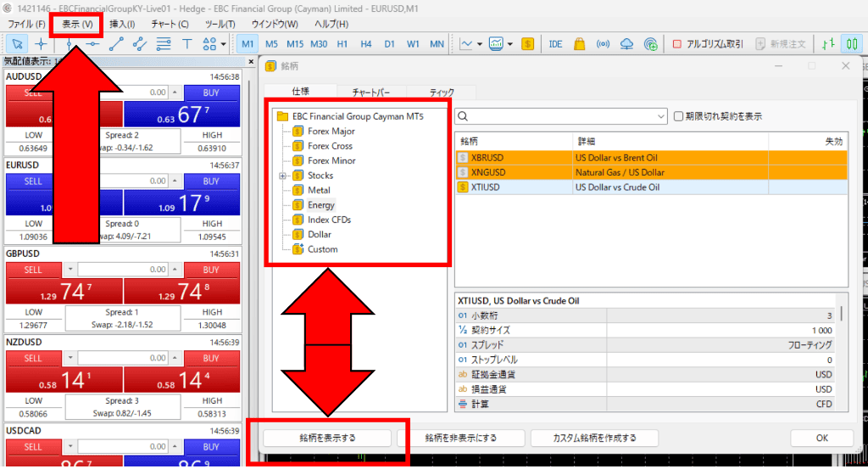Click the line chart type icon
This screenshot has width=868, height=469.
[466, 44]
